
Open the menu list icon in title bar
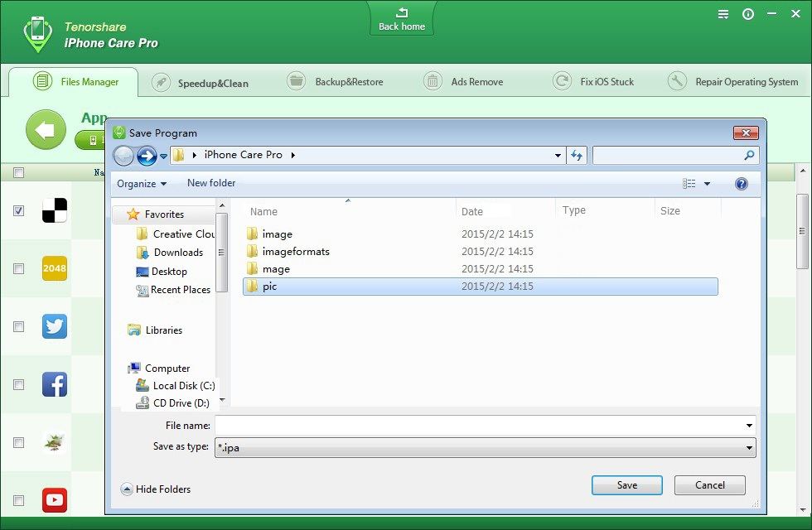(x=723, y=15)
